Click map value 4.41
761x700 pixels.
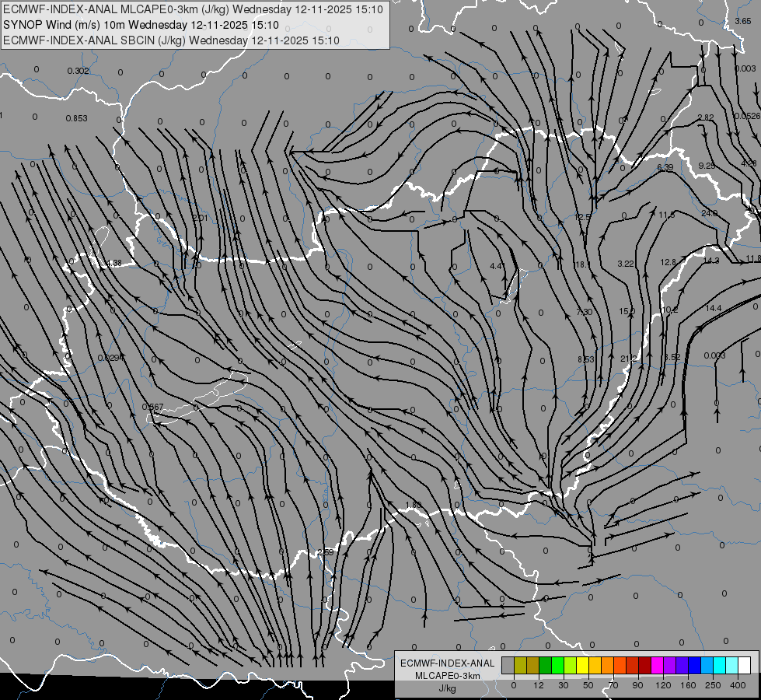point(497,266)
